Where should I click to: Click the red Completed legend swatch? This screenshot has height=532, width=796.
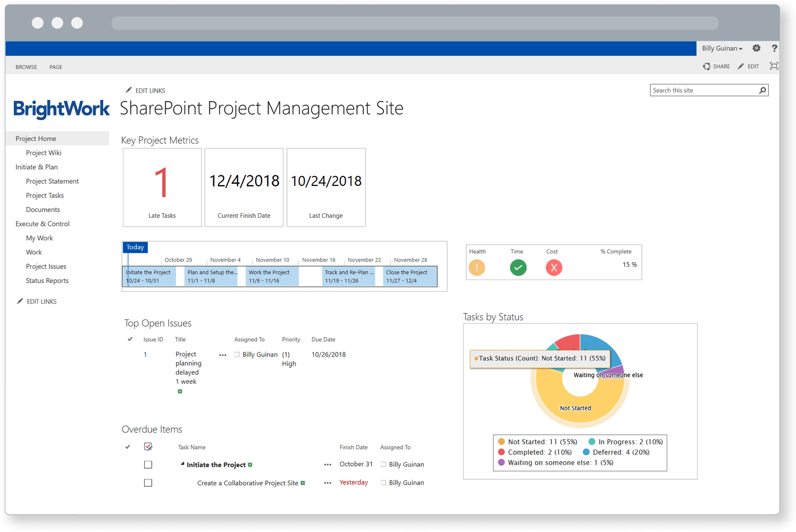[501, 452]
